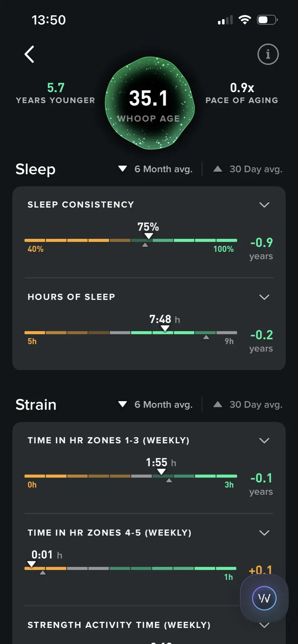The height and width of the screenshot is (644, 298).
Task: Expand Time in HR Zones 4-5 chevron
Action: (264, 533)
